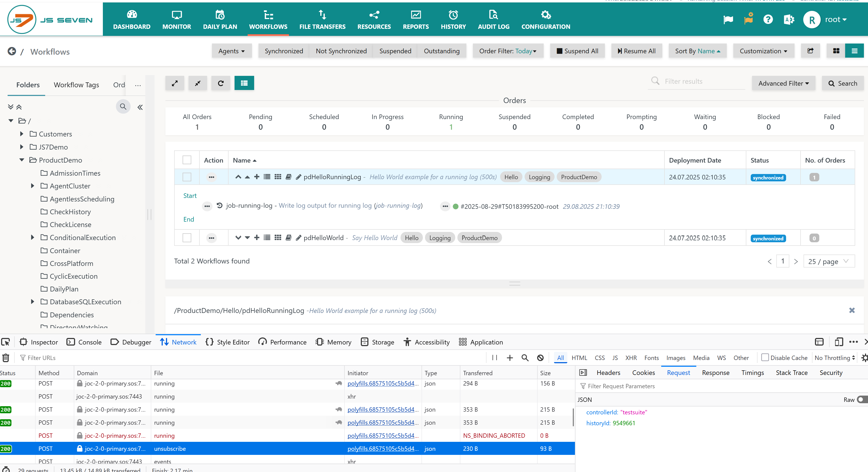Click the Not Synchronized filter button

point(341,51)
